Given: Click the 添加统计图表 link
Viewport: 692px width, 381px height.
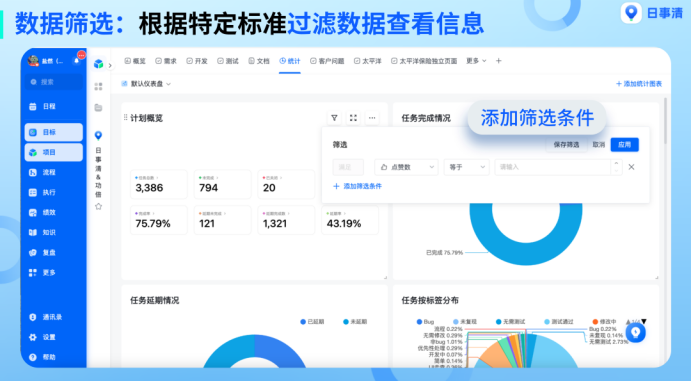Looking at the screenshot, I should click(x=639, y=84).
